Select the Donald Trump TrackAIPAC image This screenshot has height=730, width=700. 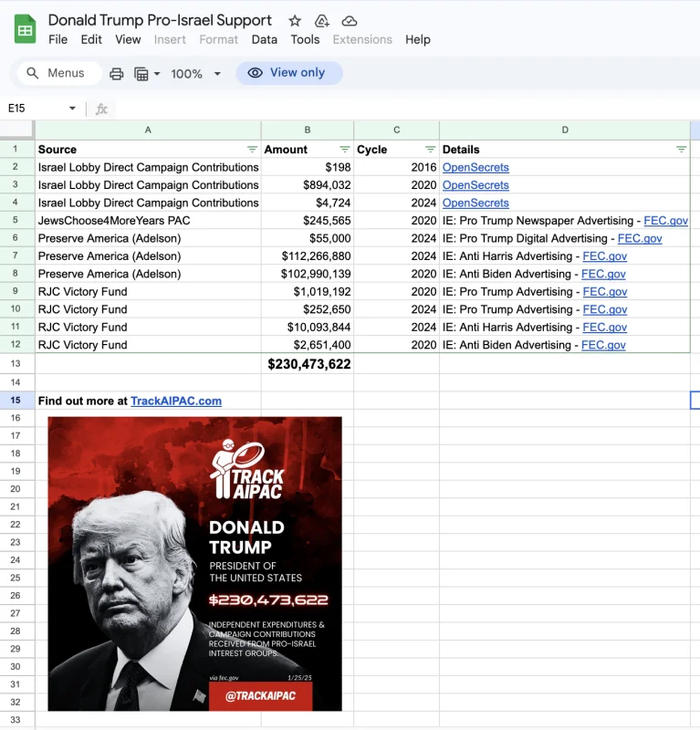[194, 564]
